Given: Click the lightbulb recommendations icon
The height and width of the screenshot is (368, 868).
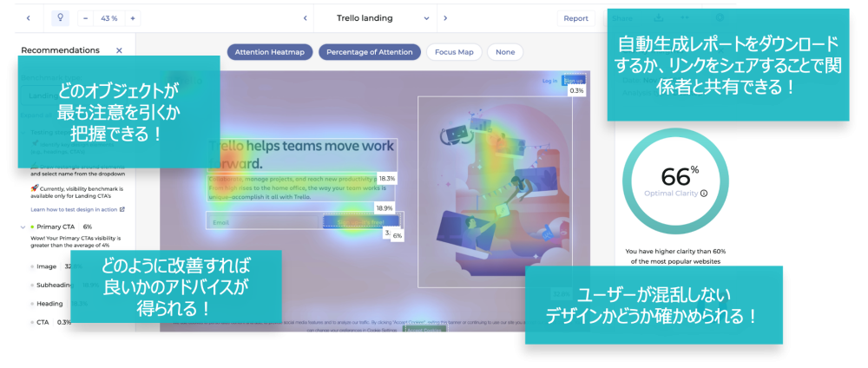Looking at the screenshot, I should [60, 18].
